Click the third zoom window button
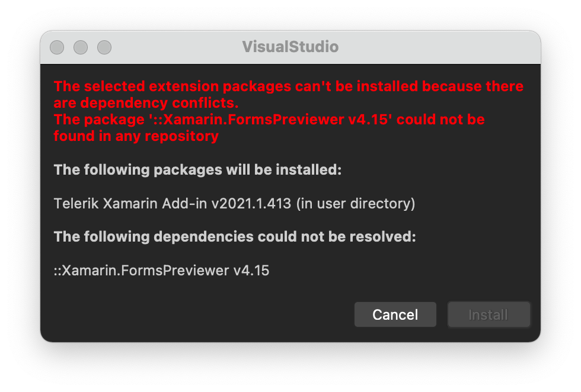 tap(104, 47)
